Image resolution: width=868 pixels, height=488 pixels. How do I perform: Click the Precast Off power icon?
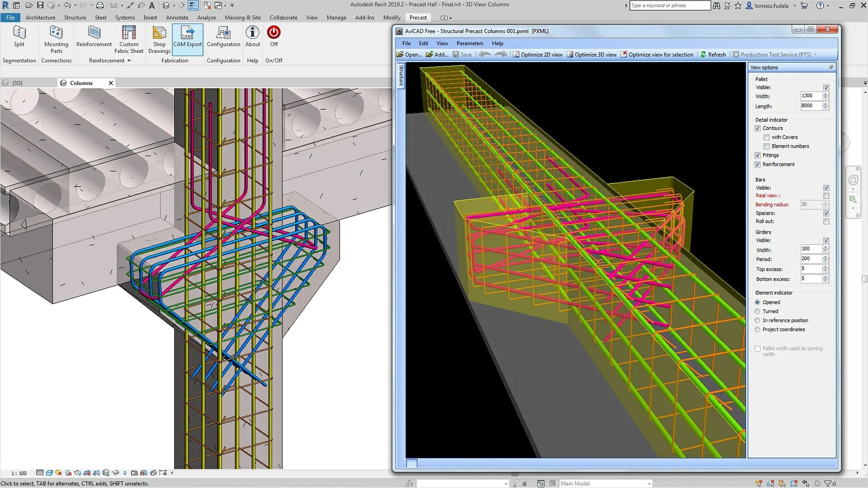(x=274, y=33)
